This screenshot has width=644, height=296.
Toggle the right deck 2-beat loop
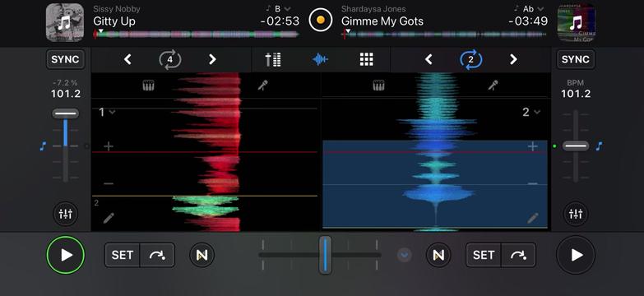pos(470,59)
